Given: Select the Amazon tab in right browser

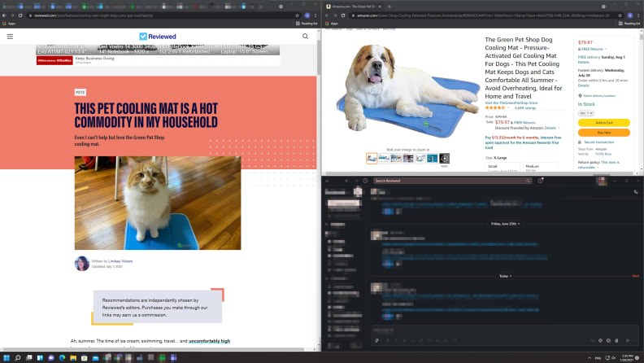Looking at the screenshot, I should pos(352,7).
